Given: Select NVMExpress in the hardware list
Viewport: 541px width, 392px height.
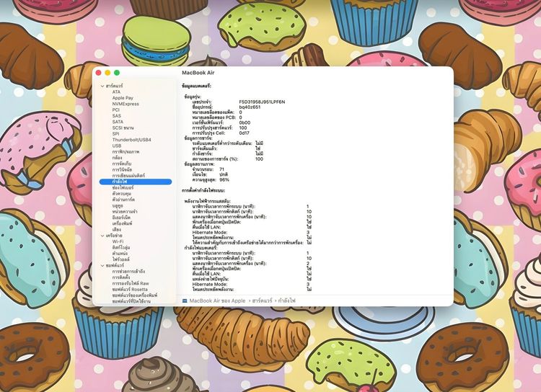Looking at the screenshot, I should (x=125, y=104).
